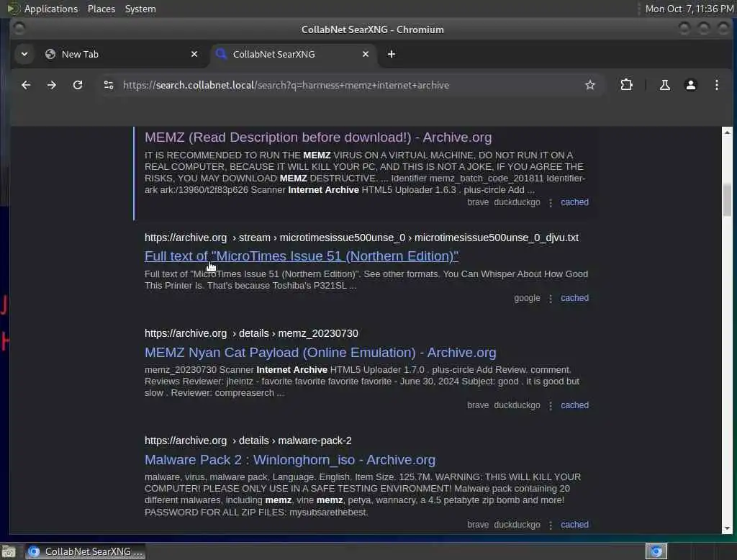View site information icon in address bar
Screen dimensions: 737x560
109,85
